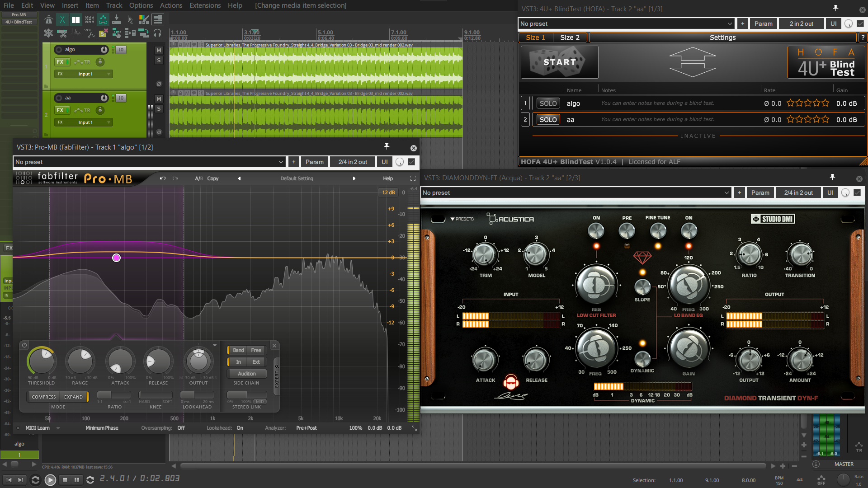This screenshot has width=868, height=488.
Task: Toggle Pro-MB plugin bypass checkbox
Action: tap(411, 162)
